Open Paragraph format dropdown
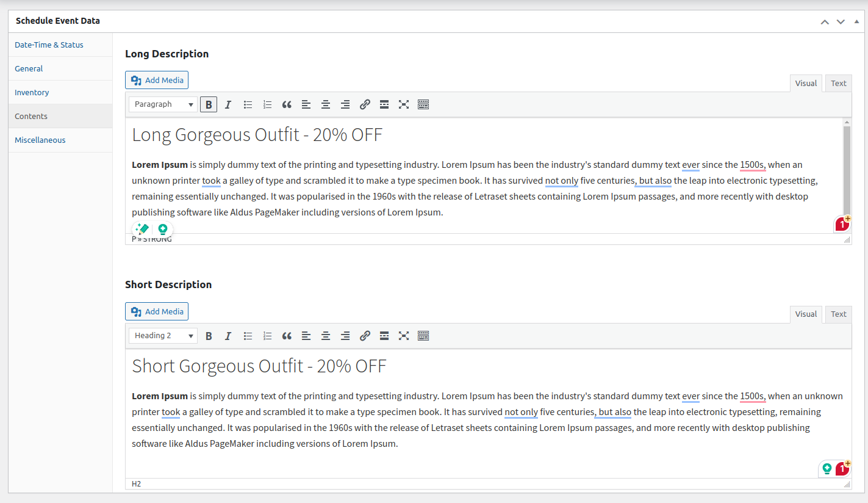The width and height of the screenshot is (868, 503). coord(163,104)
